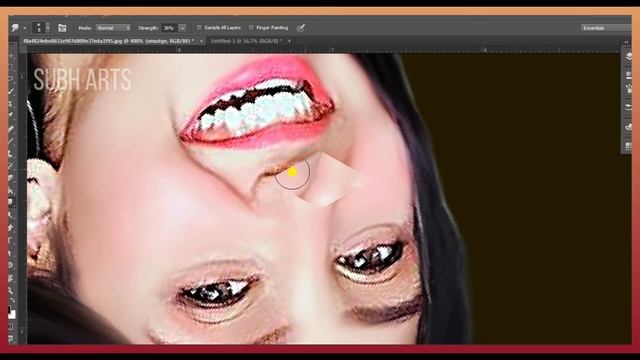Viewport: 640px width, 360px height.
Task: Open the topmost collapsed panel icon on right dock
Action: (629, 56)
